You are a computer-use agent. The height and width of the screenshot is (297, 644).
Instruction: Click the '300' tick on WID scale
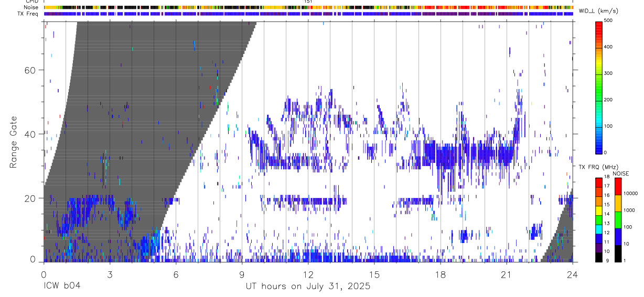pyautogui.click(x=608, y=73)
